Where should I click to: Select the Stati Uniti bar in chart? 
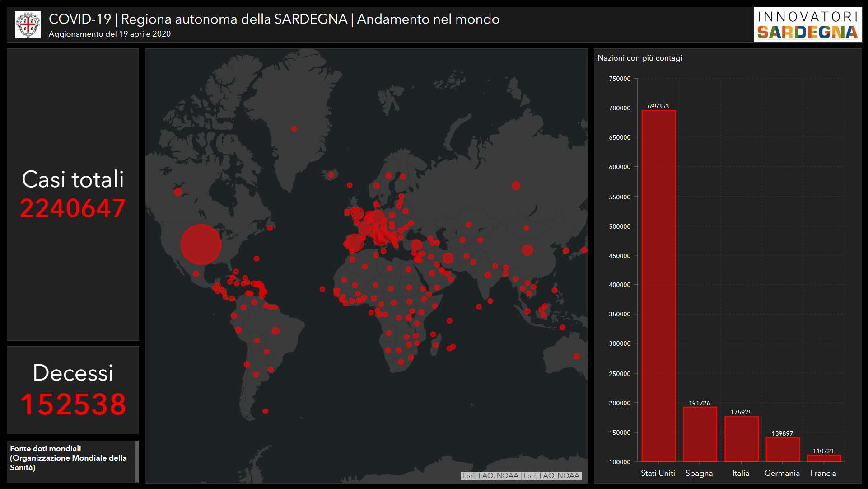click(x=658, y=286)
